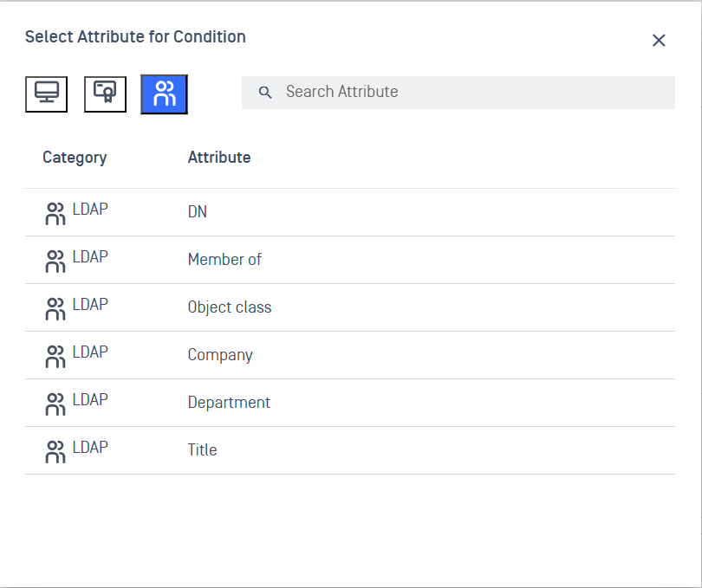Click the LDAP icon in Department row
The height and width of the screenshot is (588, 702).
[x=55, y=404]
